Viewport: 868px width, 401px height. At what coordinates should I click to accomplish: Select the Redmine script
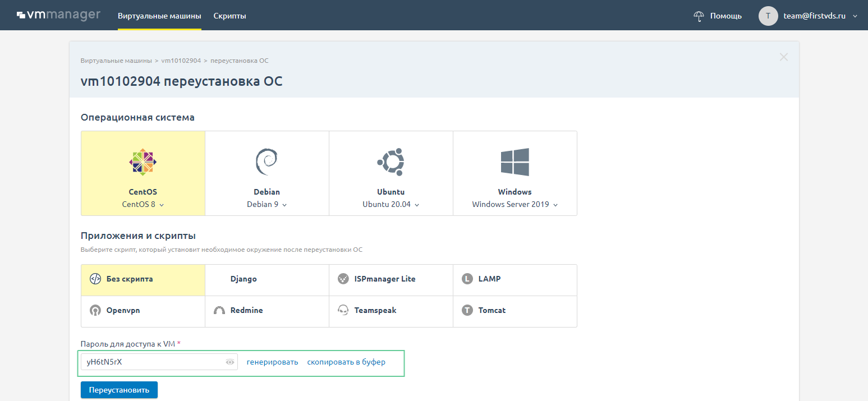point(267,311)
